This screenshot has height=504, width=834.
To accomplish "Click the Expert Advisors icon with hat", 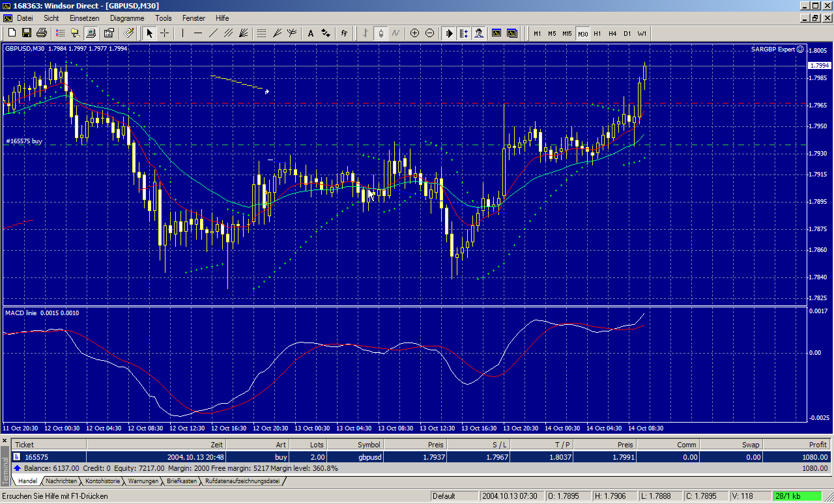I will (479, 33).
